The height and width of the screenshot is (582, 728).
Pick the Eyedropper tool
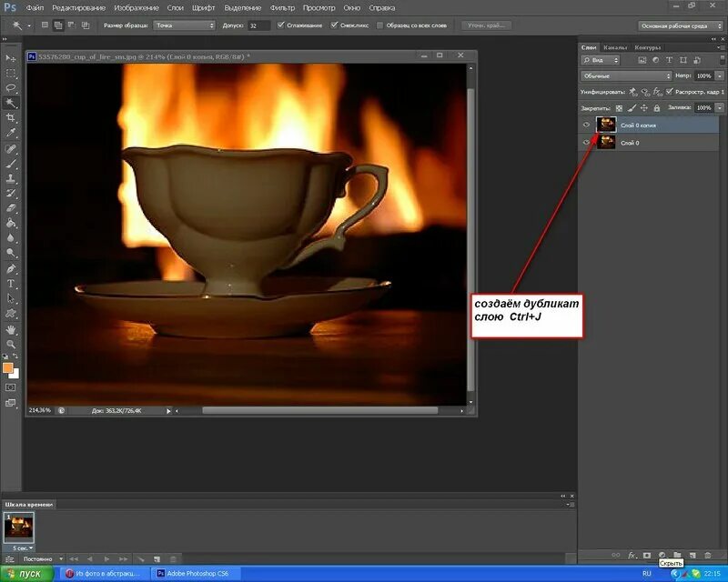(11, 133)
